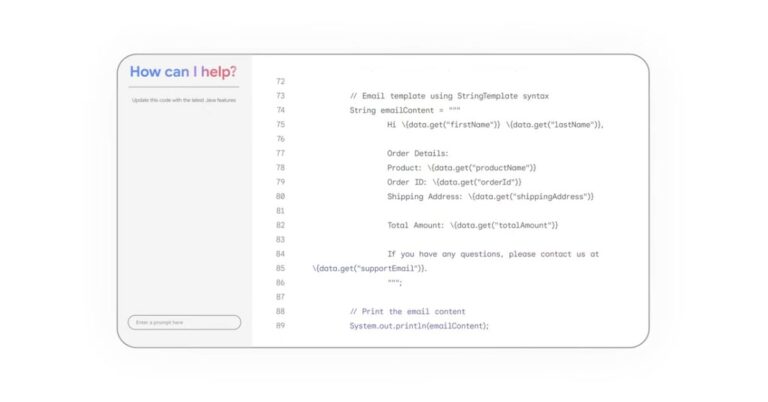The image size is (768, 402).
Task: Click line number 89 in the gutter
Action: pyautogui.click(x=280, y=326)
